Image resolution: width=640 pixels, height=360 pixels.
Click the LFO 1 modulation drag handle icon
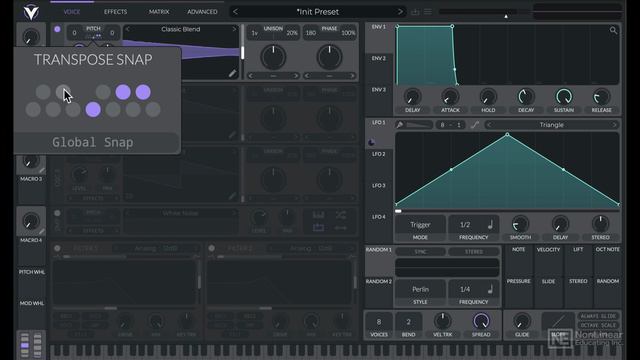pos(371,142)
